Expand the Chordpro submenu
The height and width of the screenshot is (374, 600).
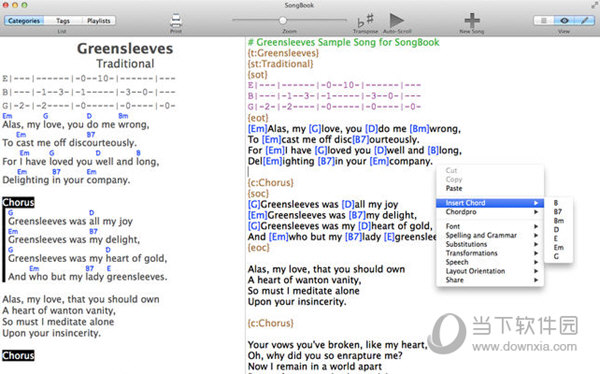click(490, 212)
